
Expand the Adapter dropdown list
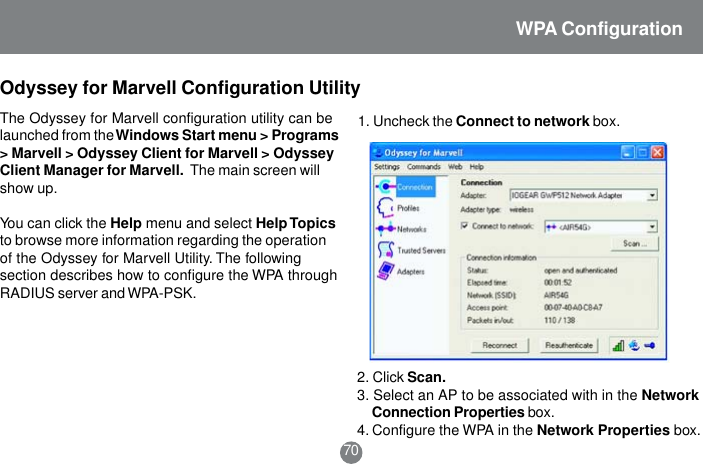pyautogui.click(x=652, y=195)
